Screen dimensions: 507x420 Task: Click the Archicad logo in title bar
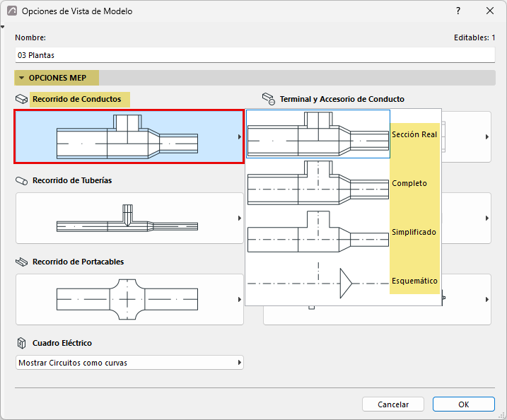(x=12, y=11)
